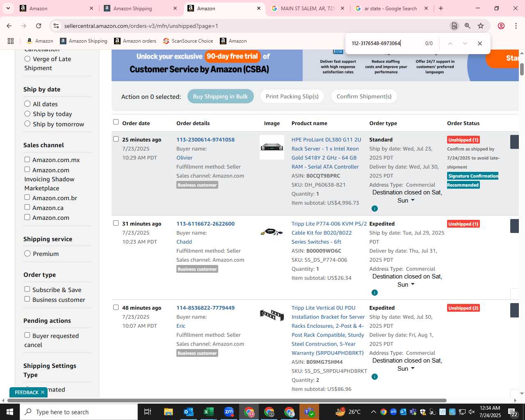Open Microsoft Teams from taskbar
The width and height of the screenshot is (525, 420).
(x=309, y=412)
